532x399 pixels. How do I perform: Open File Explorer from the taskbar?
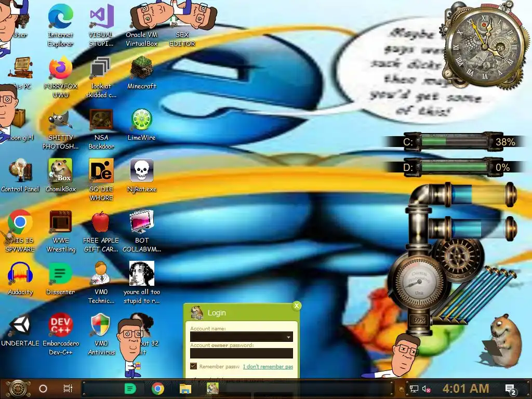coord(185,389)
